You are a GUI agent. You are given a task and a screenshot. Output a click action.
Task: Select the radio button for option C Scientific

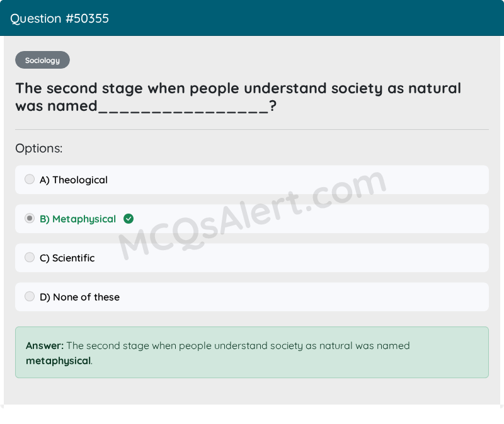[30, 257]
